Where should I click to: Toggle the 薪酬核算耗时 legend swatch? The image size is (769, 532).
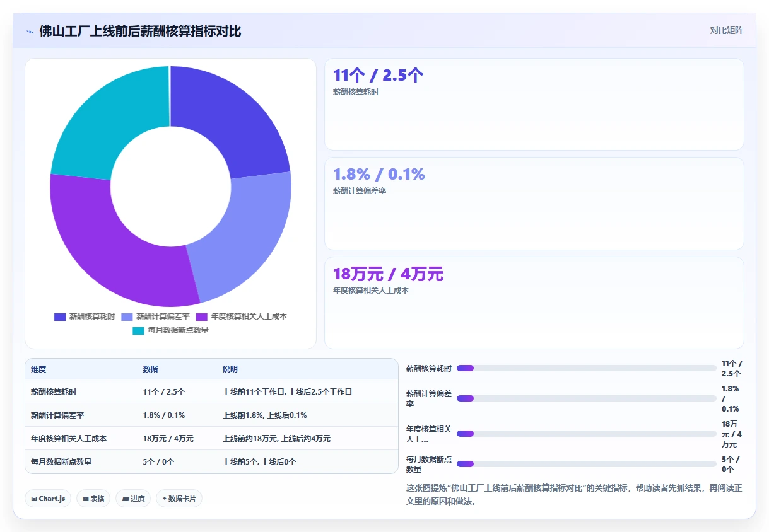(60, 316)
